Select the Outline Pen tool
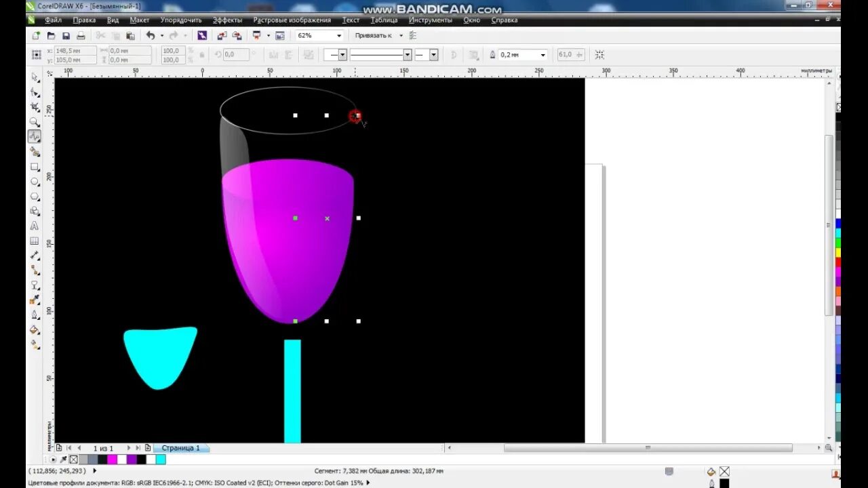 tap(35, 314)
